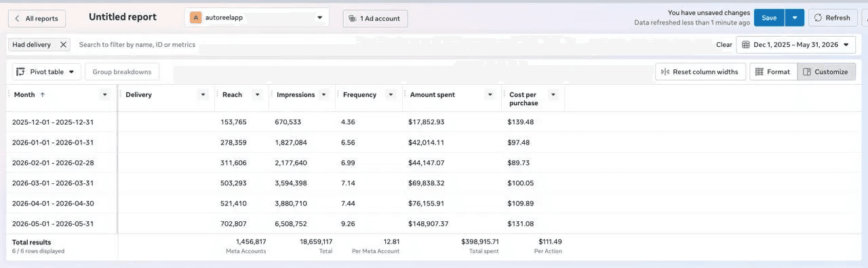Open the Amount spent column menu arrow
The width and height of the screenshot is (868, 268).
tap(490, 95)
